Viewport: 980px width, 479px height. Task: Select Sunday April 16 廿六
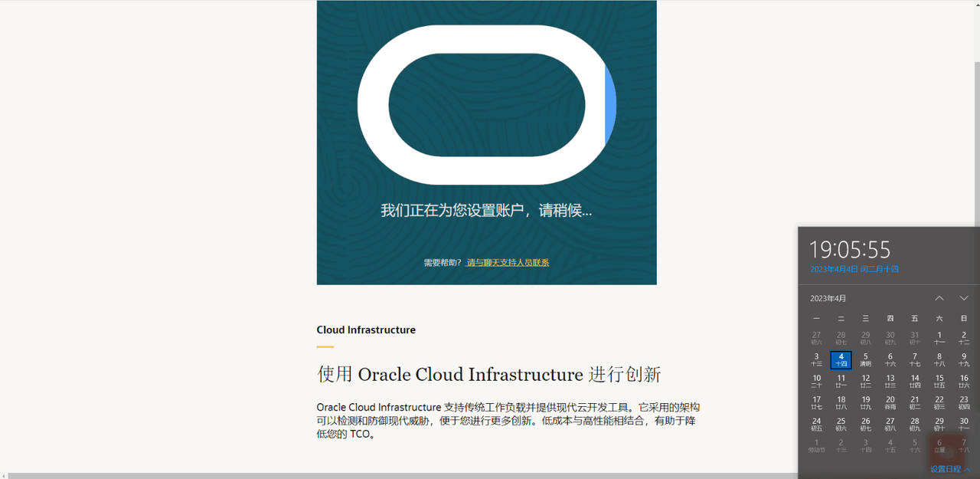click(x=964, y=381)
